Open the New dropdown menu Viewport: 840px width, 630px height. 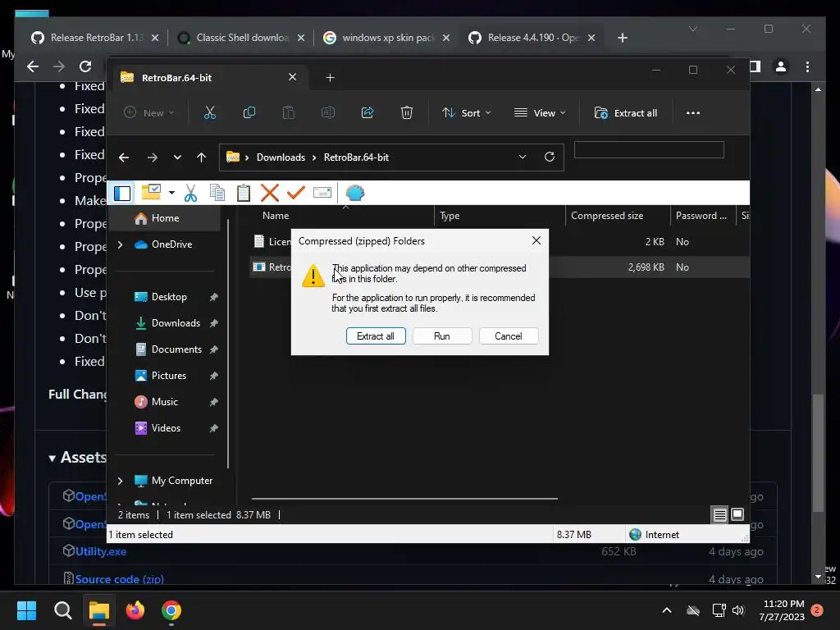point(149,113)
